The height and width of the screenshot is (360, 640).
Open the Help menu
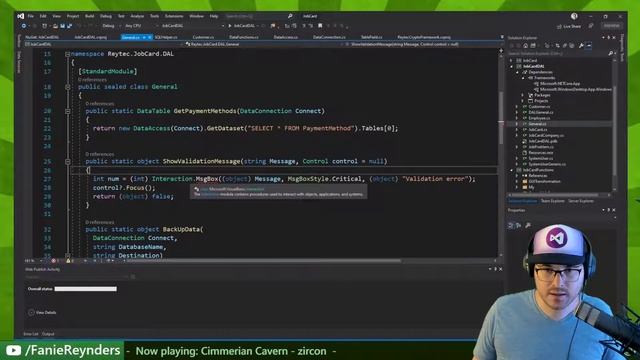point(214,16)
